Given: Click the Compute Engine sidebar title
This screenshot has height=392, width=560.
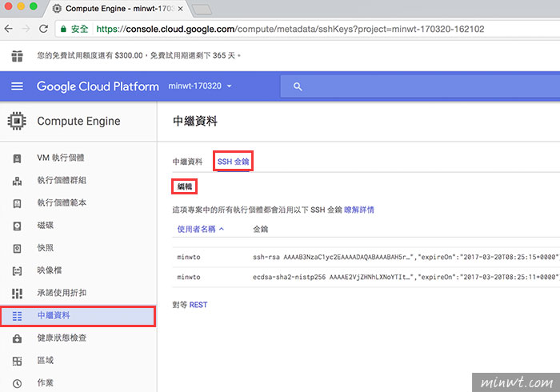Looking at the screenshot, I should 78,122.
